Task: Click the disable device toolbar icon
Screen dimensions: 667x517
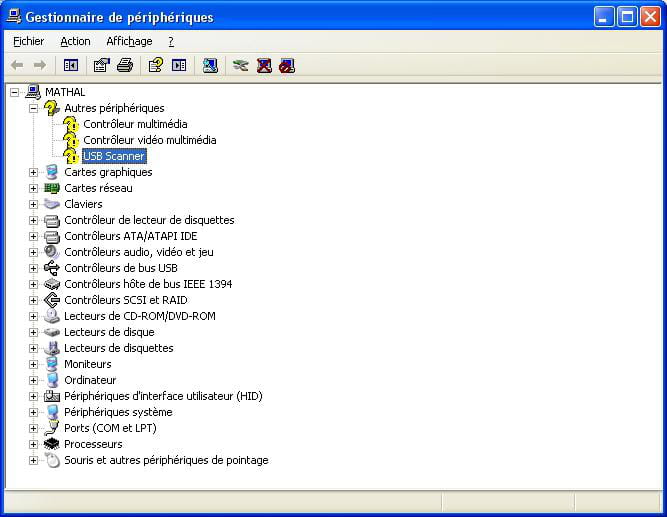Action: [x=288, y=66]
